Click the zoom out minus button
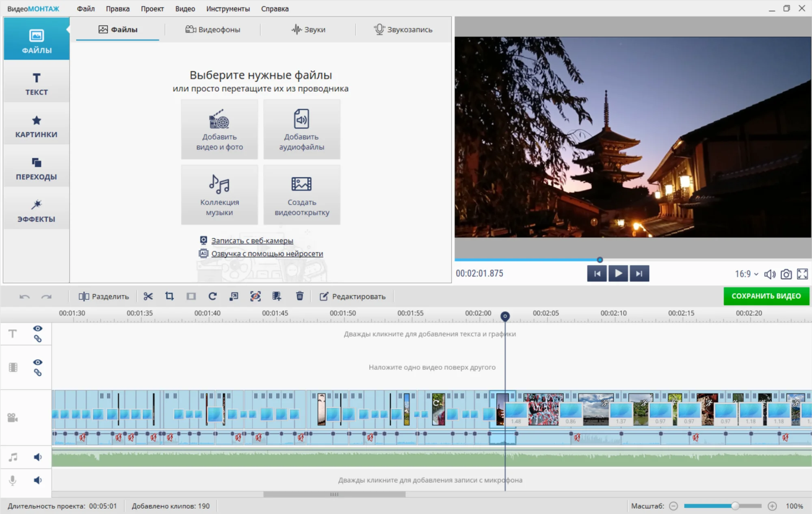812x514 pixels. coord(673,506)
